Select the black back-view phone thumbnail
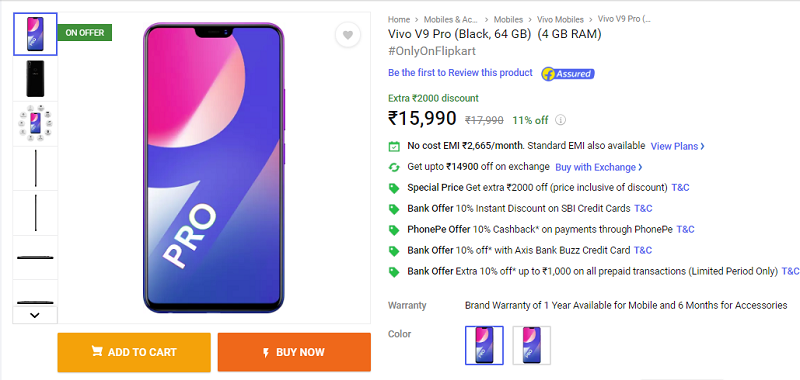 pyautogui.click(x=35, y=79)
